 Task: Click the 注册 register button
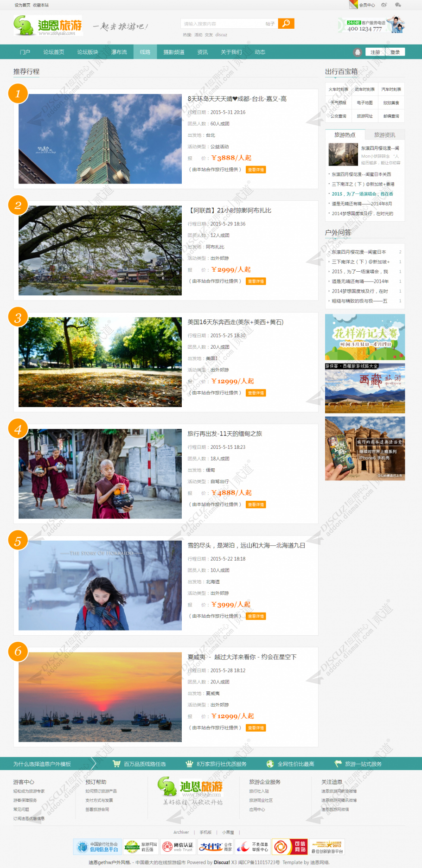coord(375,52)
